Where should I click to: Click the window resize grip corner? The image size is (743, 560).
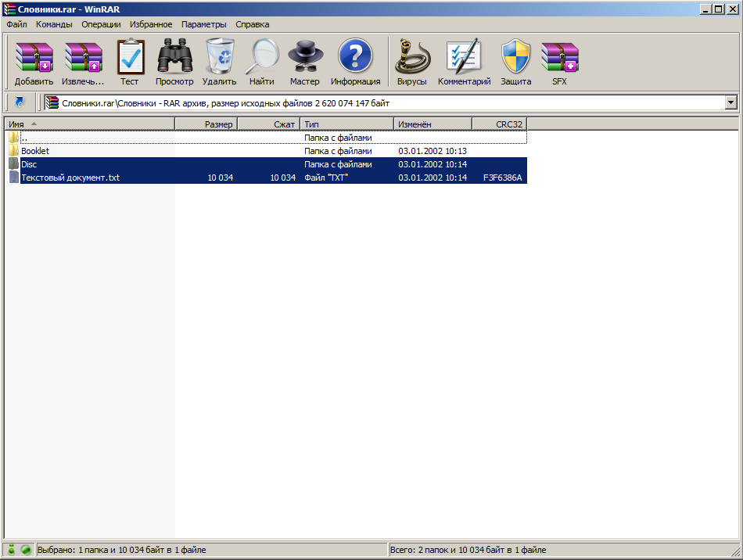click(734, 551)
